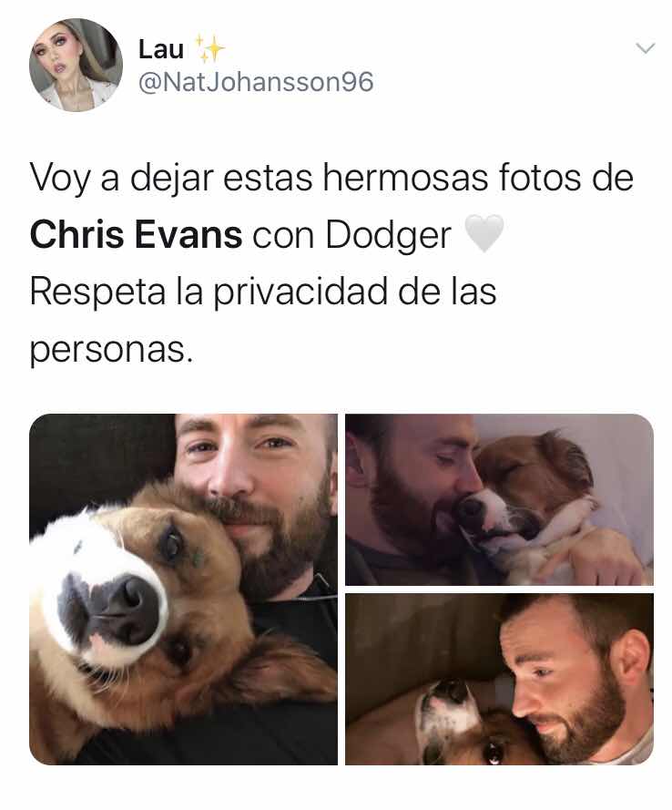Screen dimensions: 672x810
Task: Click the word hermosas in the tweet
Action: tap(405, 179)
